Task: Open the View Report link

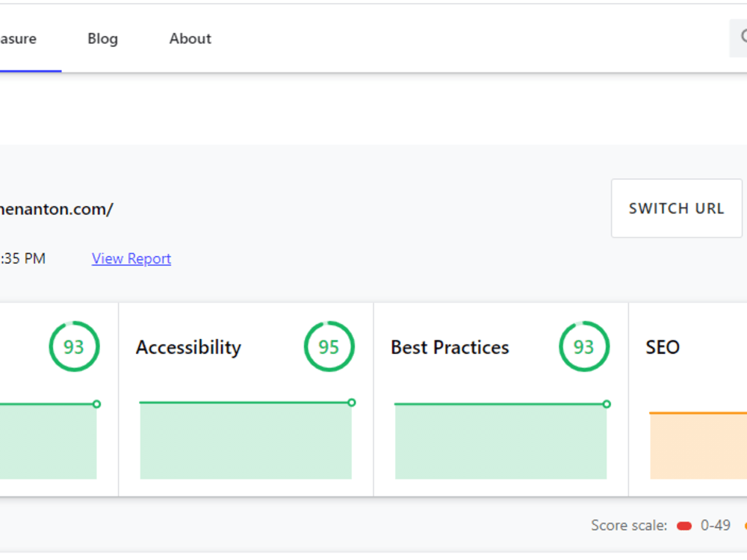Action: click(131, 258)
